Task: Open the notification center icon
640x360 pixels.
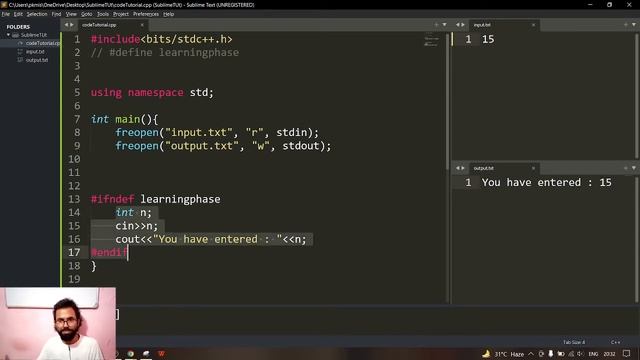Action: tap(627, 354)
